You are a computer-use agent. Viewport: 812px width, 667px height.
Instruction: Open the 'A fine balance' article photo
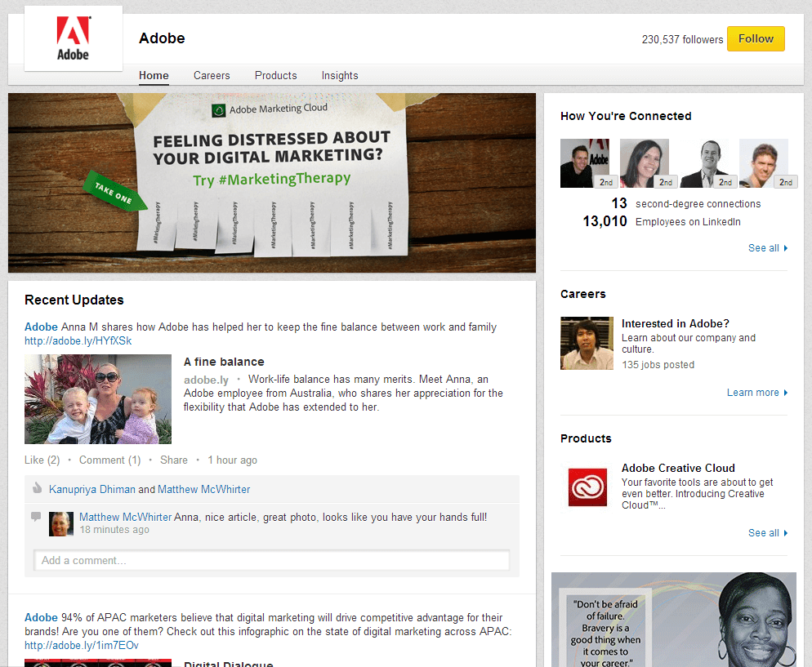pyautogui.click(x=98, y=399)
